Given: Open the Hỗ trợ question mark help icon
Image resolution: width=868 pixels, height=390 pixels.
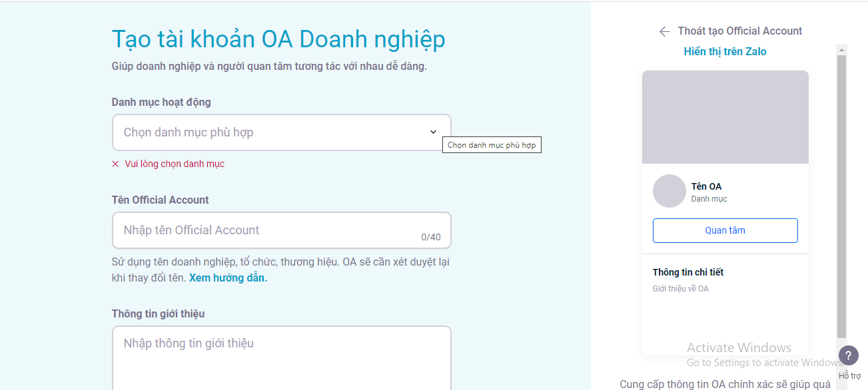Looking at the screenshot, I should (848, 355).
